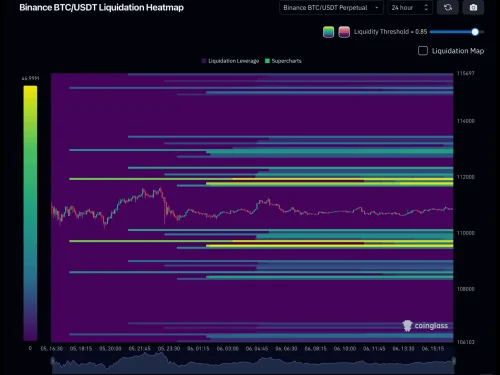This screenshot has width=500, height=375.
Task: Click the 05, 16:30 time axis label
Action: 52,349
